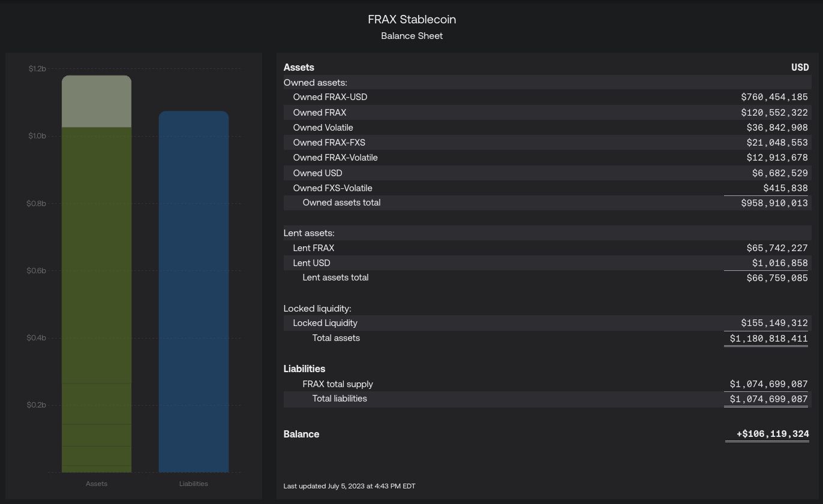Viewport: 823px width, 504px height.
Task: Click the Last updated timestamp text
Action: pos(349,486)
